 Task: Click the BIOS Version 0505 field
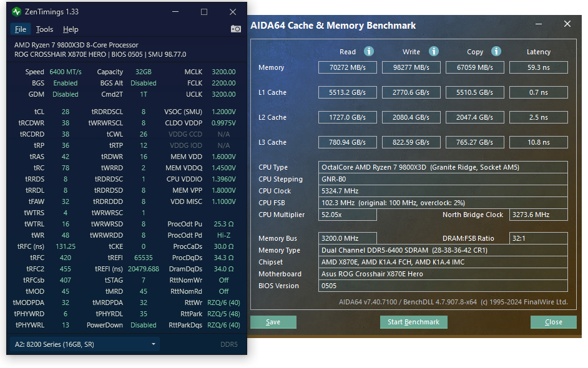coord(443,286)
